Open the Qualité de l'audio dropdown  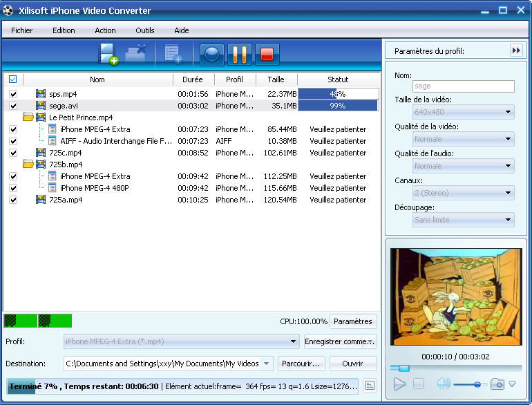tap(464, 166)
